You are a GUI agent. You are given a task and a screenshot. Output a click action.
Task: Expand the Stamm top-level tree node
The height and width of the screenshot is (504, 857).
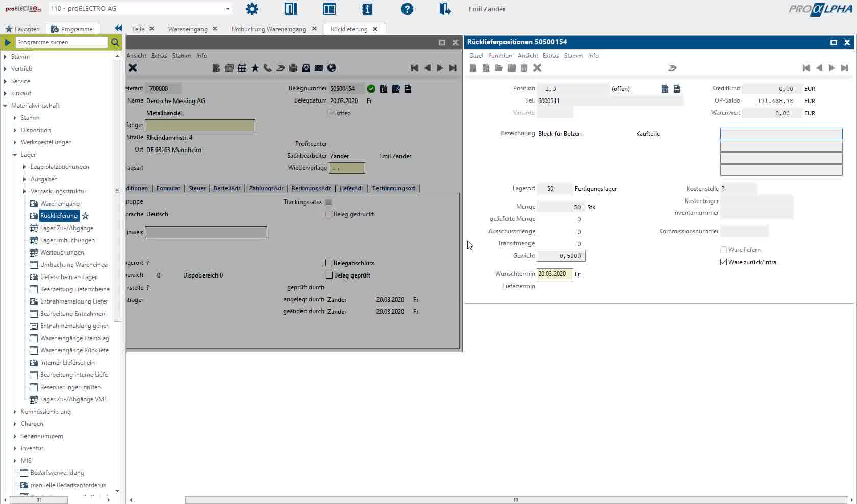(x=5, y=57)
